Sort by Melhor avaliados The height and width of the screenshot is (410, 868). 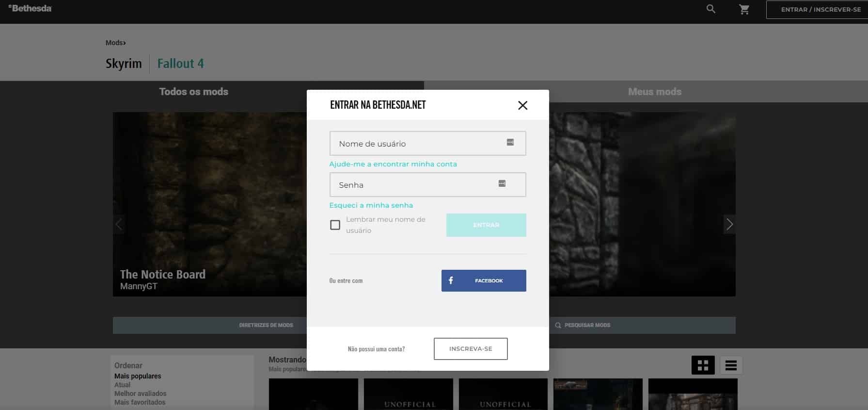[140, 394]
